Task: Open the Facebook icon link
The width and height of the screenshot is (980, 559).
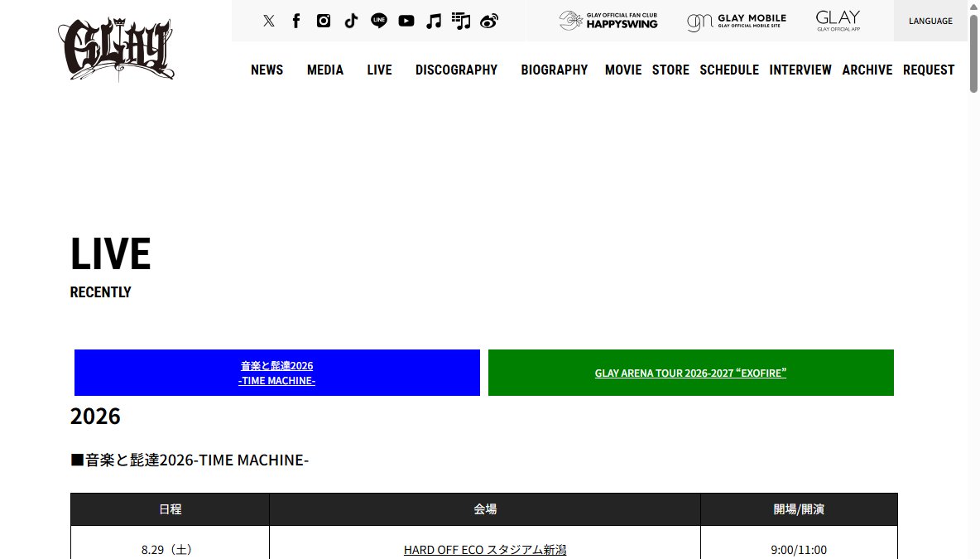Action: point(296,21)
